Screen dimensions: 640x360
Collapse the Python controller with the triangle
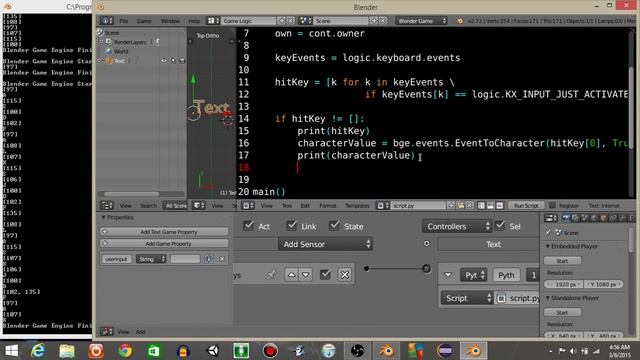448,275
